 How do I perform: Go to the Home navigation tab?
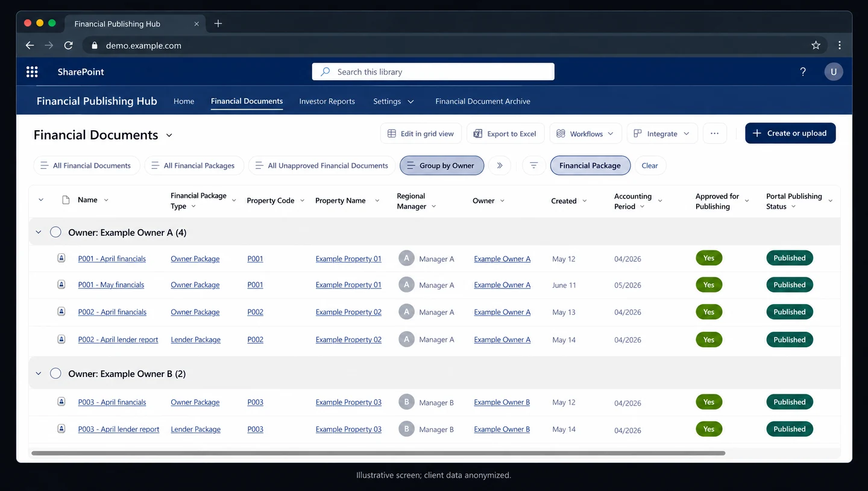[184, 101]
